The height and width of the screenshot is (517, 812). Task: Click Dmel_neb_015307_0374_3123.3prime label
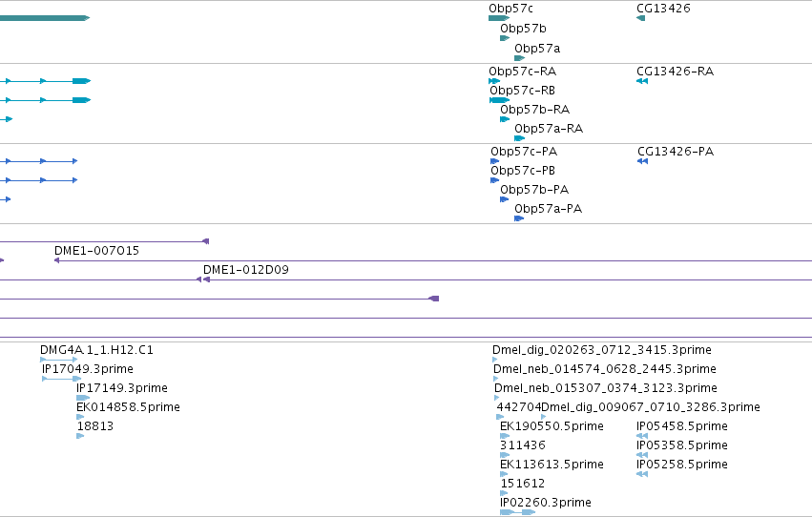point(606,388)
